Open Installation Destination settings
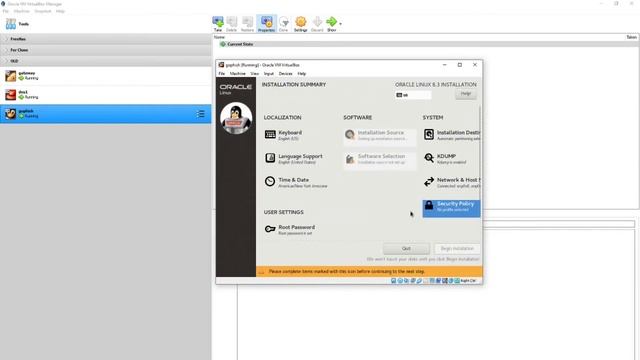This screenshot has height=360, width=640. click(x=451, y=135)
